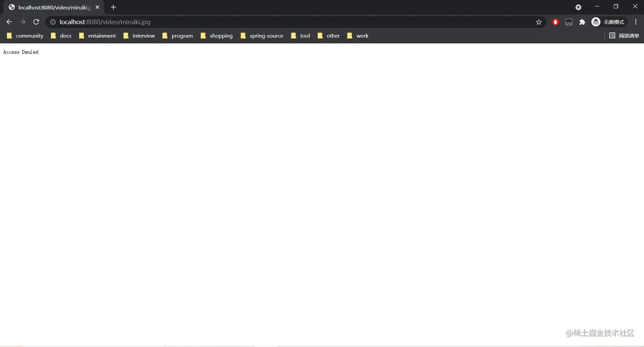Open Chrome's three-dot menu
The width and height of the screenshot is (644, 347).
[x=635, y=22]
